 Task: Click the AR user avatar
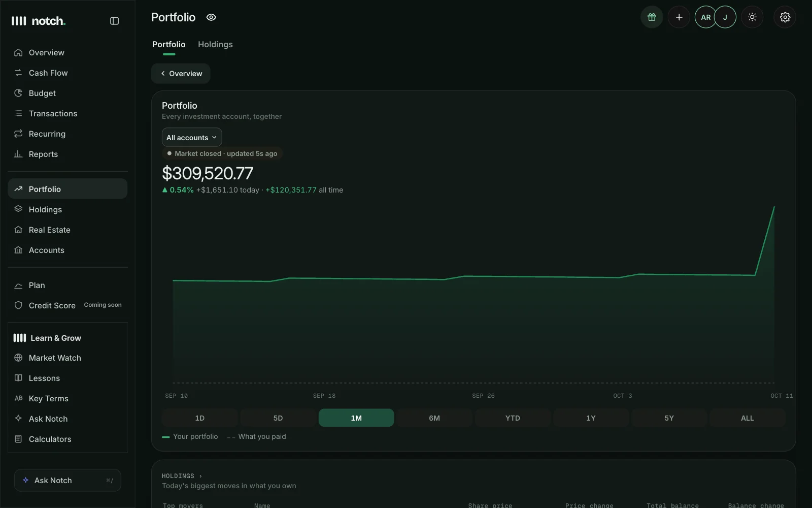705,17
